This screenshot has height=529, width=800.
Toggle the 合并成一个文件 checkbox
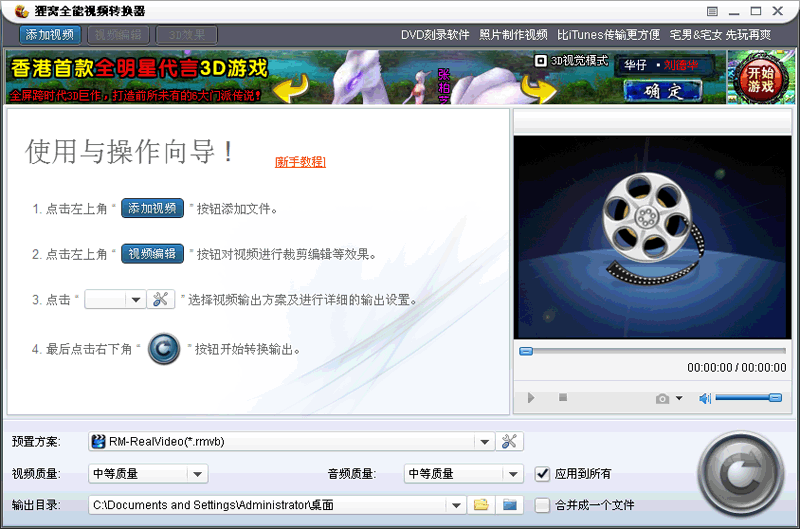(x=542, y=505)
